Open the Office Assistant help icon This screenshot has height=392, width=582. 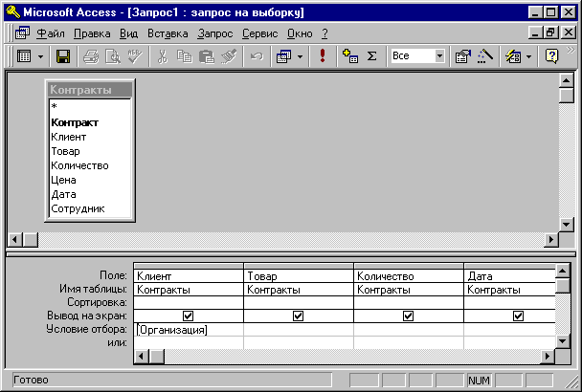click(551, 56)
